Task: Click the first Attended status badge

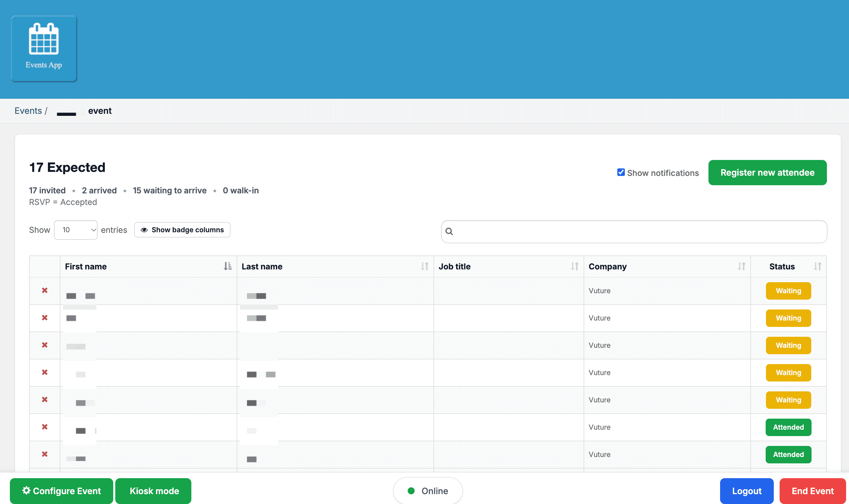Action: click(788, 427)
